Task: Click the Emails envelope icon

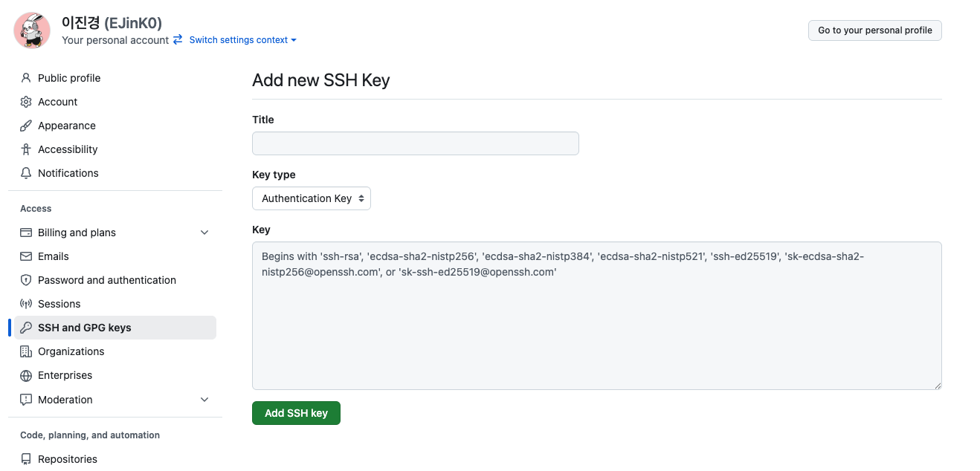Action: coord(26,256)
